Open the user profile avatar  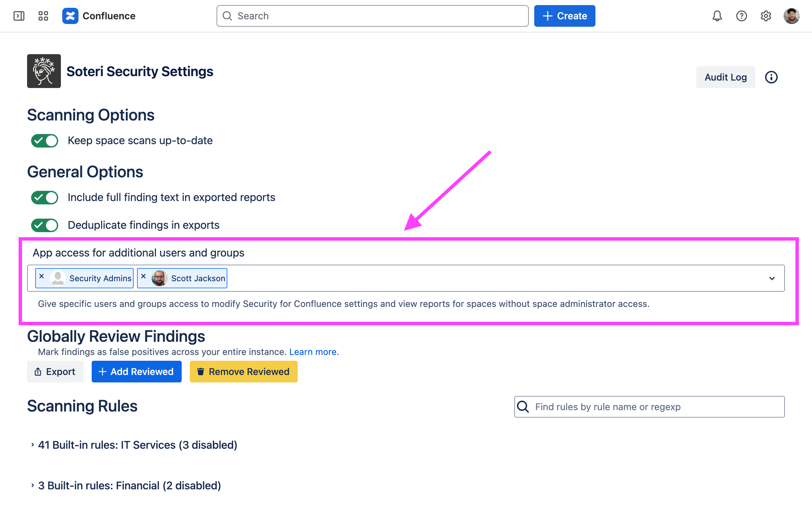(x=791, y=16)
